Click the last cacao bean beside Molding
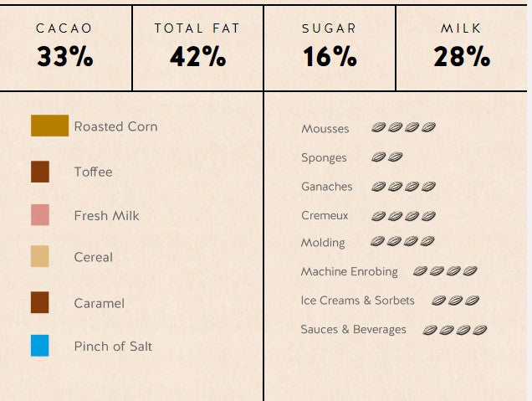This screenshot has height=401, width=532. click(x=427, y=241)
